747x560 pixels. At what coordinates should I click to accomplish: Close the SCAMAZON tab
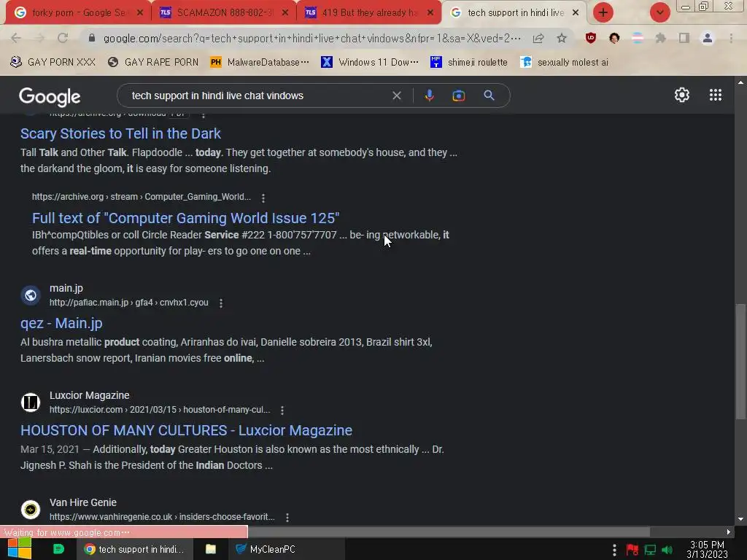point(285,12)
